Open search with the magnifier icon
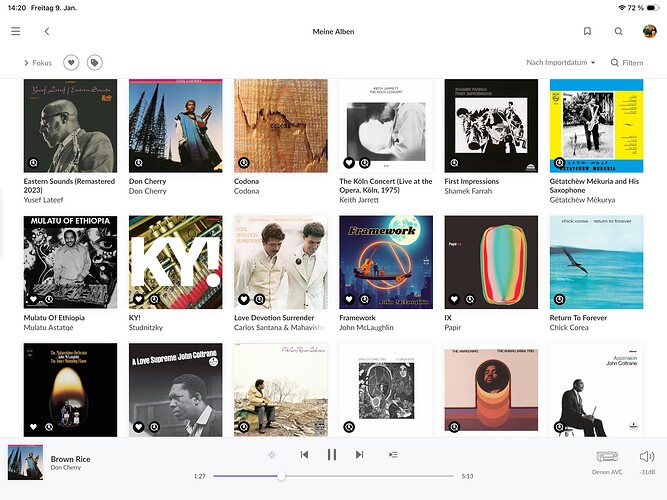This screenshot has height=500, width=667. [x=619, y=31]
